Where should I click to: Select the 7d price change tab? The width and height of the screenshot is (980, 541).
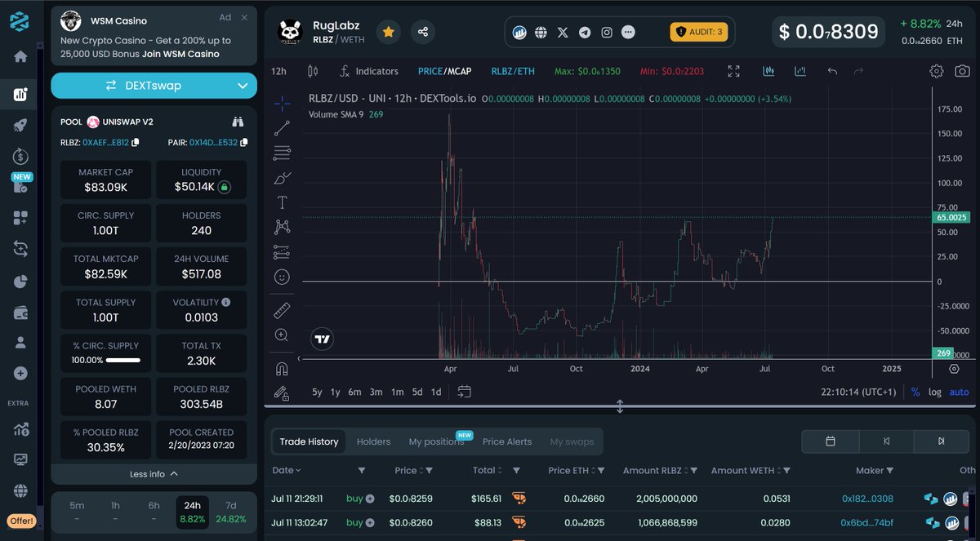231,512
